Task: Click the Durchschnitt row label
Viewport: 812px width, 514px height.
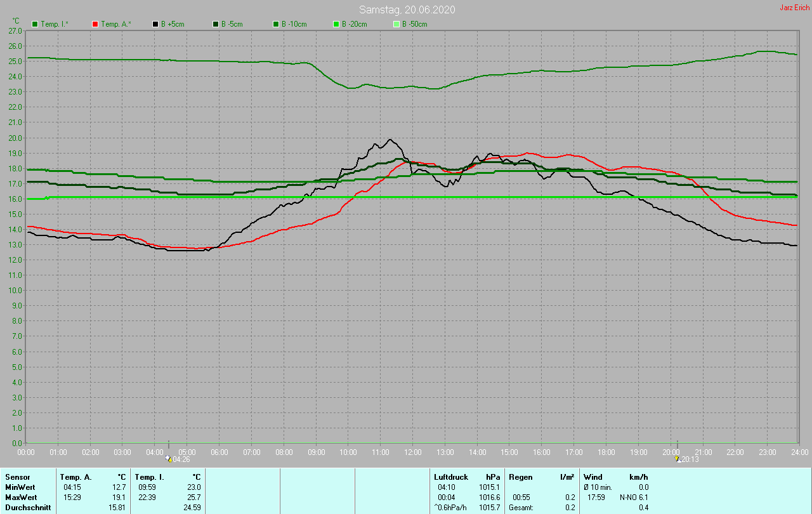Action: (x=28, y=508)
